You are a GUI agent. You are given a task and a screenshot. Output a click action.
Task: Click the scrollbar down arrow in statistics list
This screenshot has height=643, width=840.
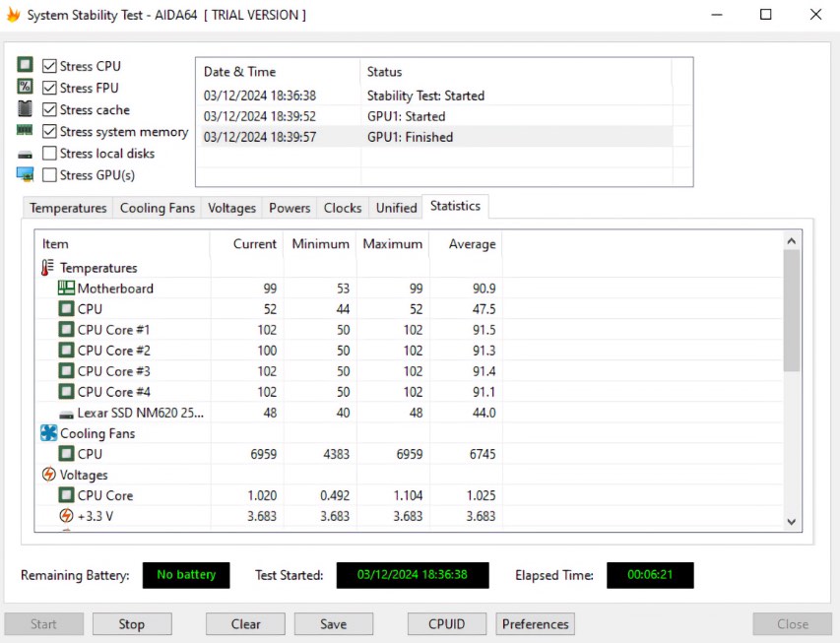[791, 521]
